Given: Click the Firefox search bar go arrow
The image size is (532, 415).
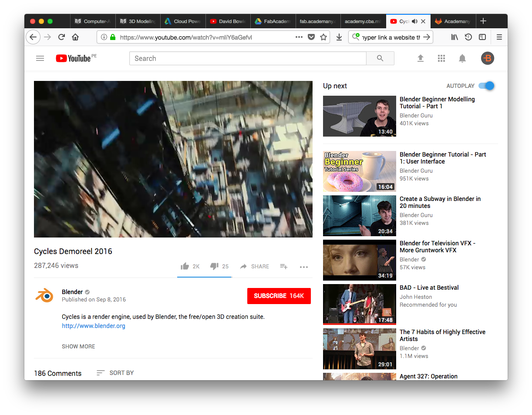Looking at the screenshot, I should click(427, 37).
